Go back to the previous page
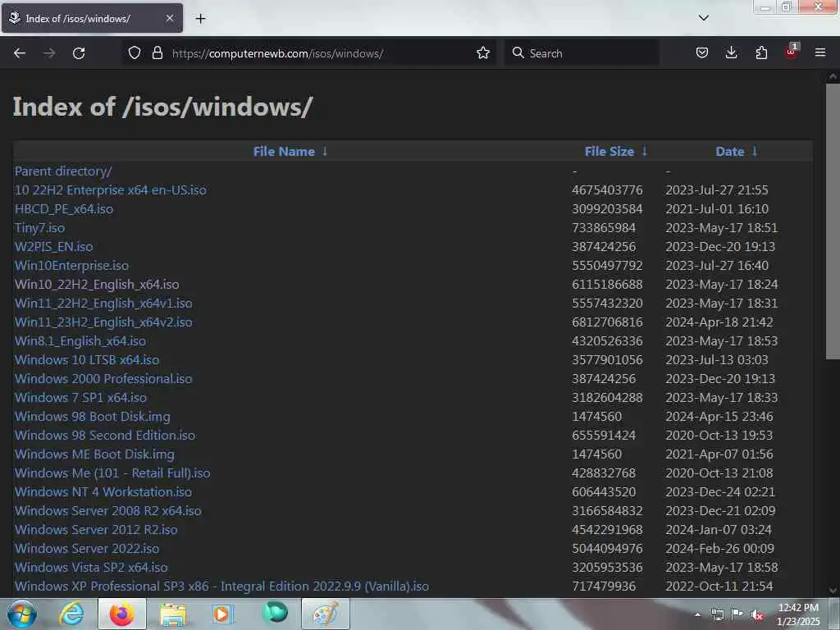Screen dimensions: 840x630 [20, 53]
